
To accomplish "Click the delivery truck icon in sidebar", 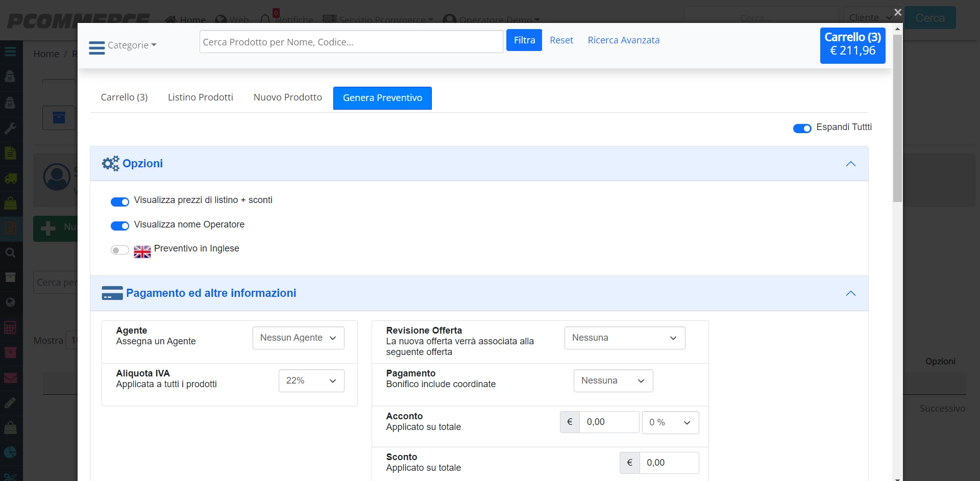I will 10,179.
